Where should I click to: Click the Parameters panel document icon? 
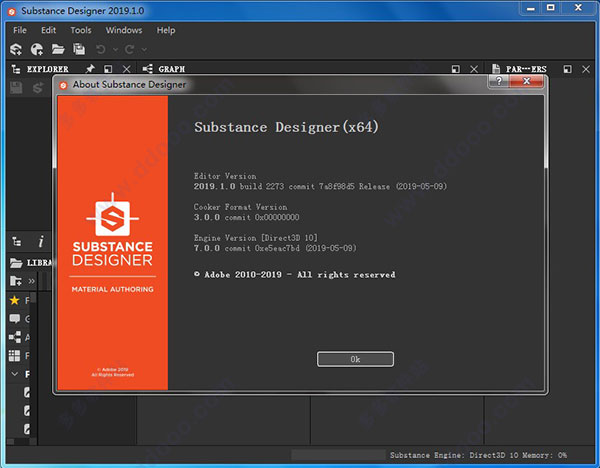tap(496, 69)
